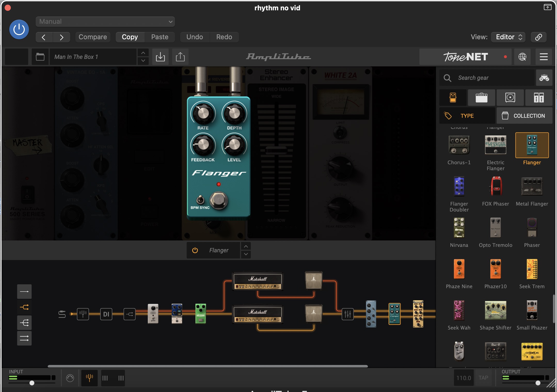Viewport: 557px width, 392px height.
Task: Choose the single serial chain routing icon
Action: tap(24, 292)
